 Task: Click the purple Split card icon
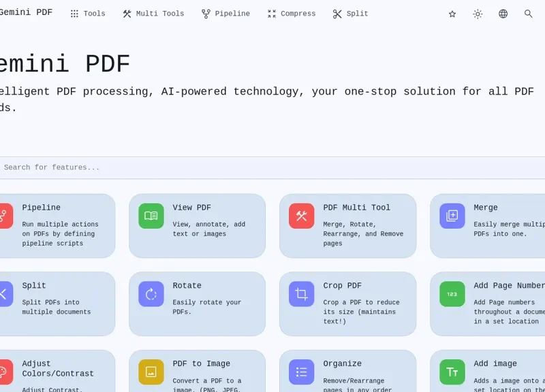5,294
